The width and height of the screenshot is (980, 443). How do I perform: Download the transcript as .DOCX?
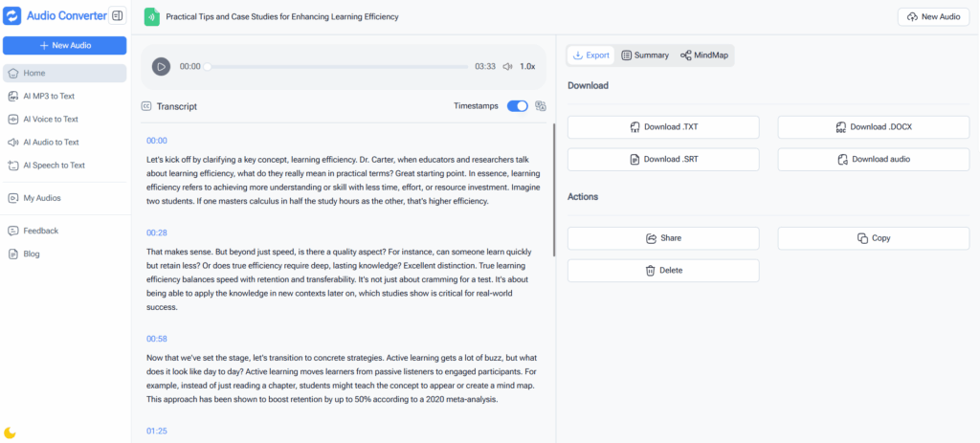873,127
